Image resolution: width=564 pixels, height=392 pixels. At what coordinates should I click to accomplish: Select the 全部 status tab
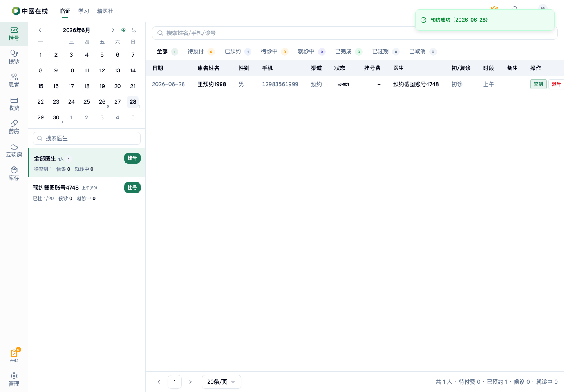(167, 51)
